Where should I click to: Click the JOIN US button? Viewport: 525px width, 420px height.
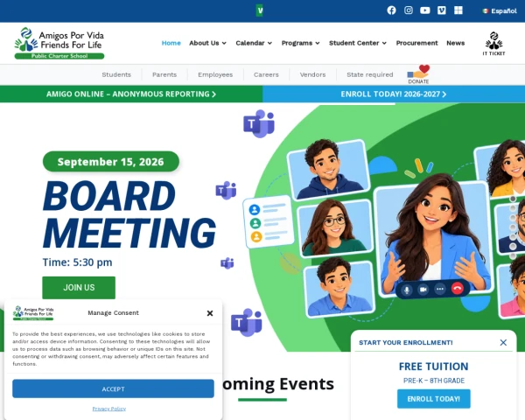click(x=79, y=287)
